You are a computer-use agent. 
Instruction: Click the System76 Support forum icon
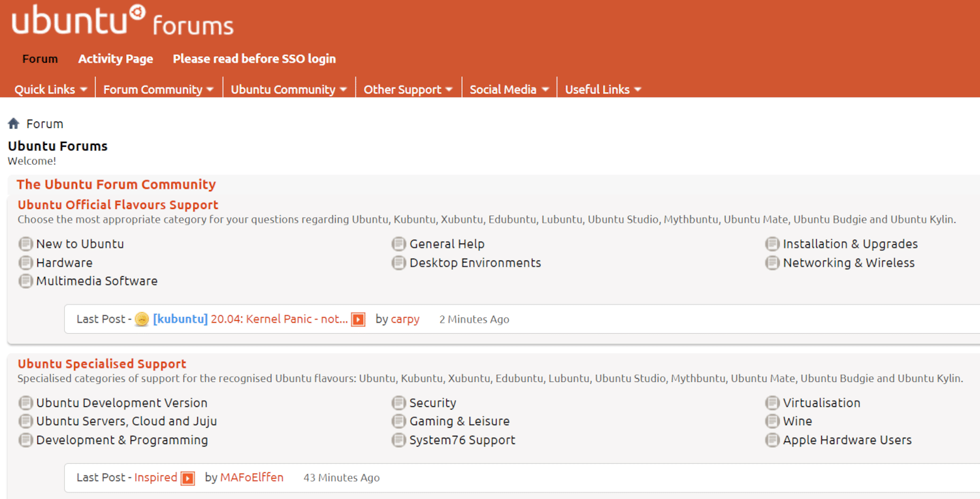click(399, 440)
